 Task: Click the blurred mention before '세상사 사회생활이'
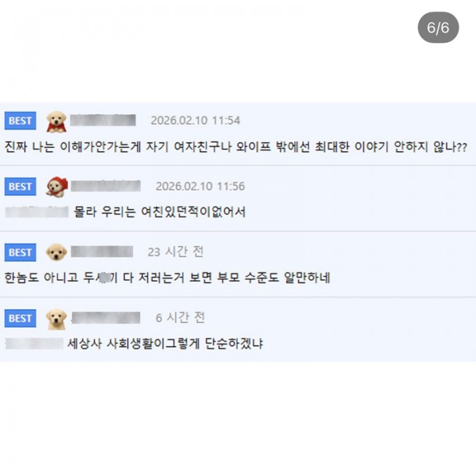click(x=34, y=343)
